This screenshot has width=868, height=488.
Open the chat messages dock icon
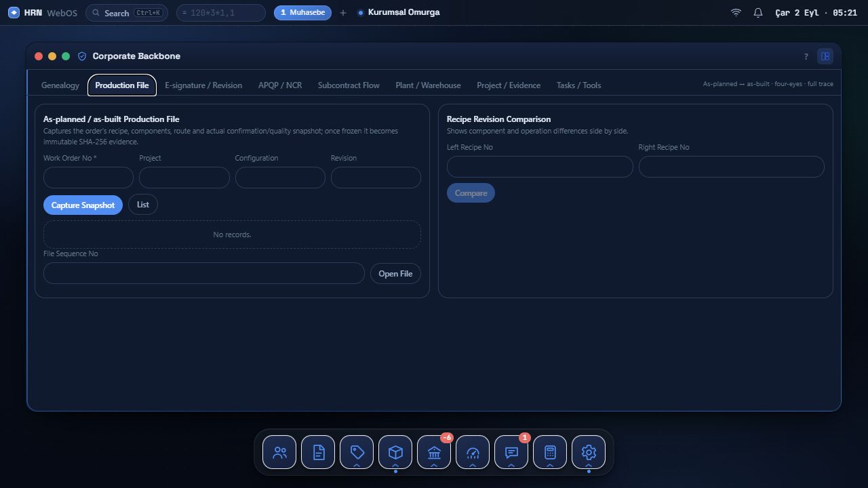point(511,452)
